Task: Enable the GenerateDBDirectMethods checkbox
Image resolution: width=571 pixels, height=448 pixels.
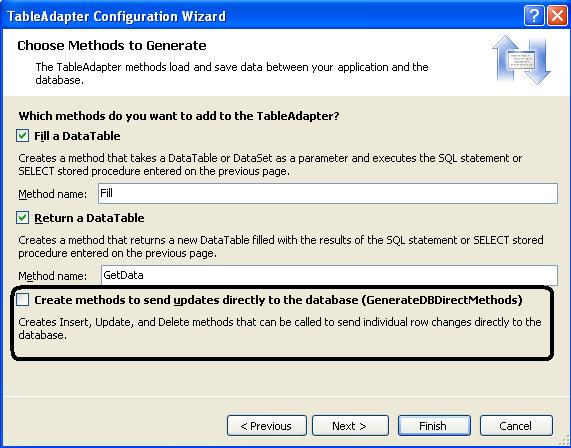Action: point(23,300)
